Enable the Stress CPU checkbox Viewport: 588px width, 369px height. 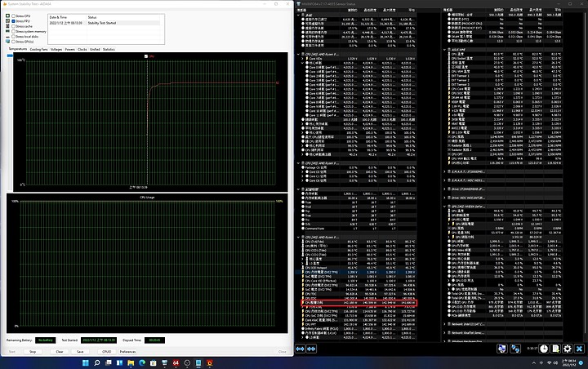tap(14, 16)
